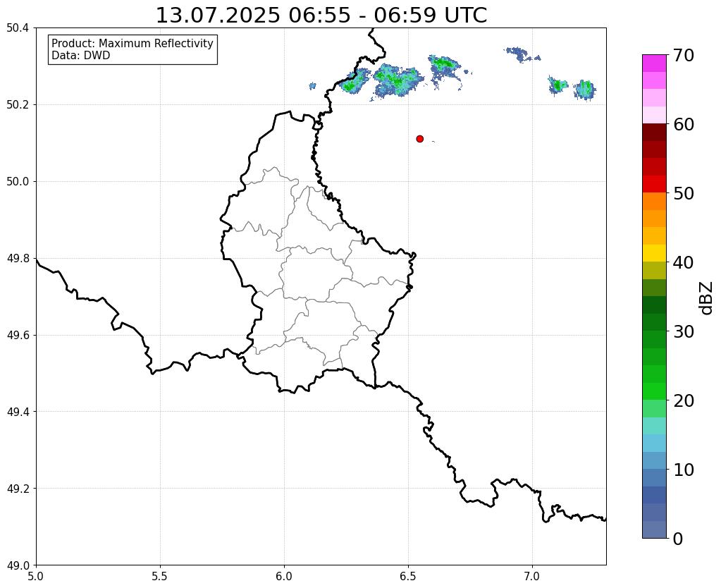Click longitude label 6.0
Screen dimensions: 721x588
point(284,576)
